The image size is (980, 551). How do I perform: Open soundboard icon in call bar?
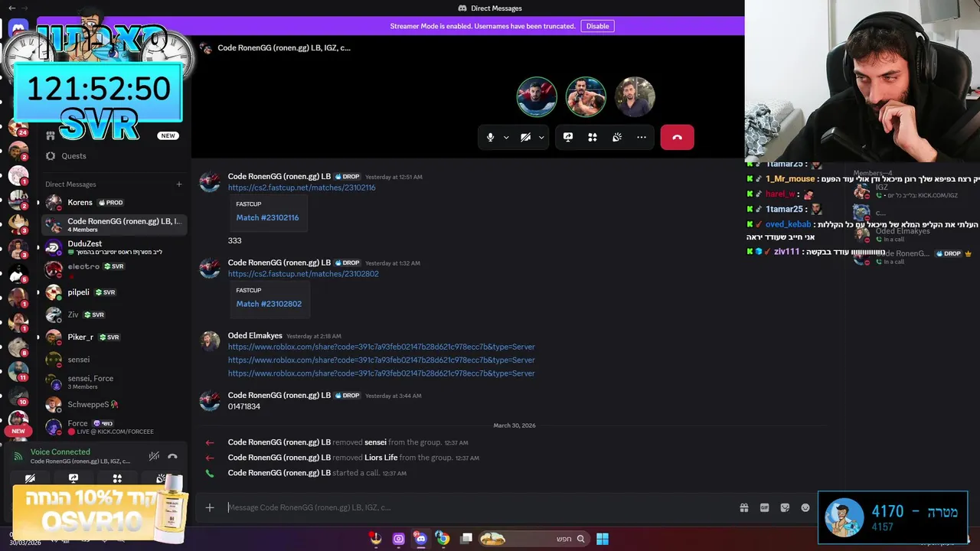(617, 137)
